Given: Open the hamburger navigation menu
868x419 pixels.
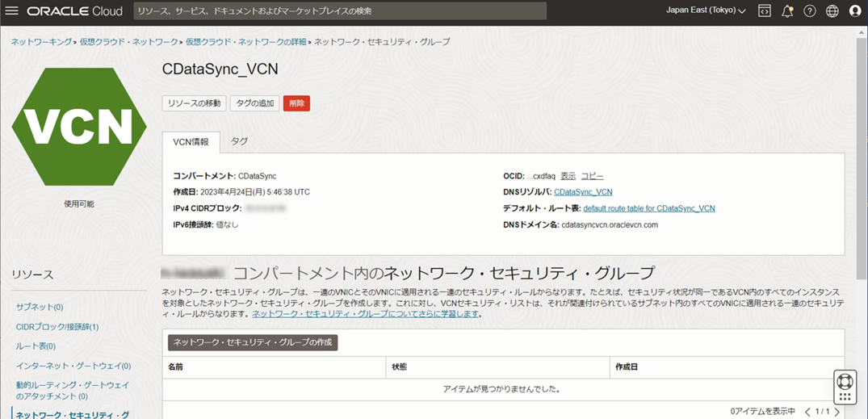Looking at the screenshot, I should coord(12,11).
